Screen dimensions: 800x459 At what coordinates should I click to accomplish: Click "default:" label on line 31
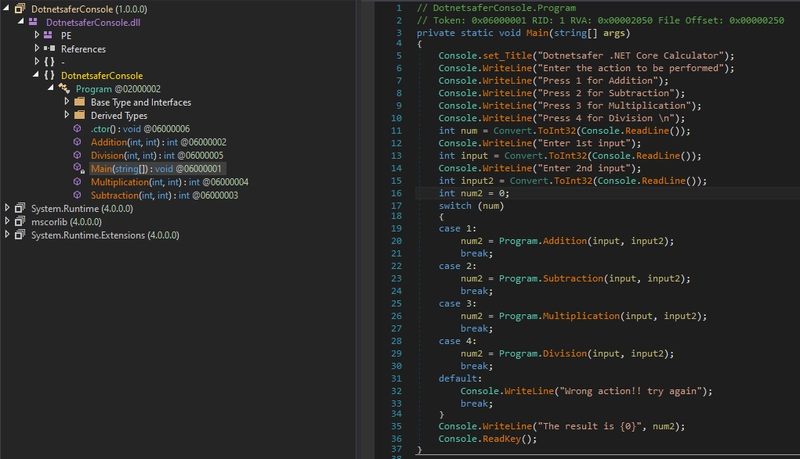pos(460,378)
